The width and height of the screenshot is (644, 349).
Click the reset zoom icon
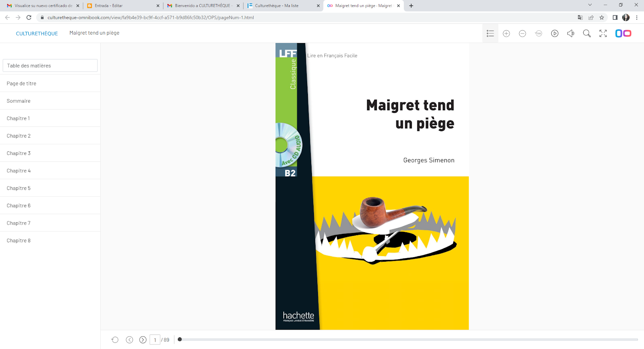[x=539, y=33]
